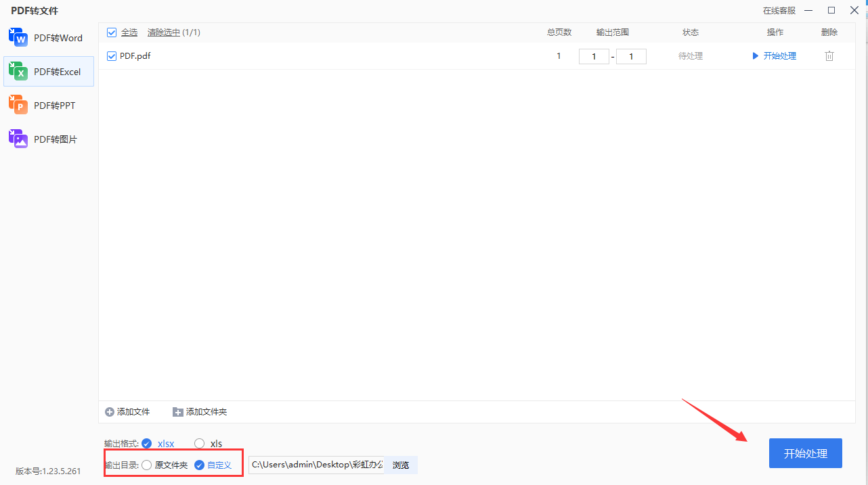Open the PDF转Word converter icon
868x485 pixels.
coord(18,38)
